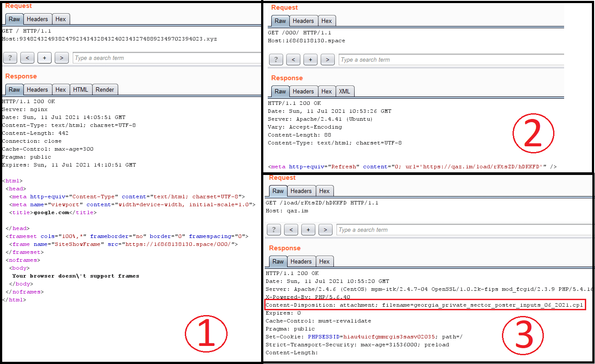Click the plus (+) button in panel 1 search bar

pos(45,58)
